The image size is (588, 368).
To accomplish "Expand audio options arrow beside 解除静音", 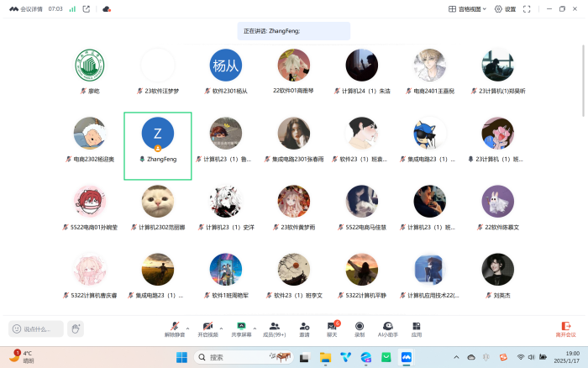I will pos(188,329).
